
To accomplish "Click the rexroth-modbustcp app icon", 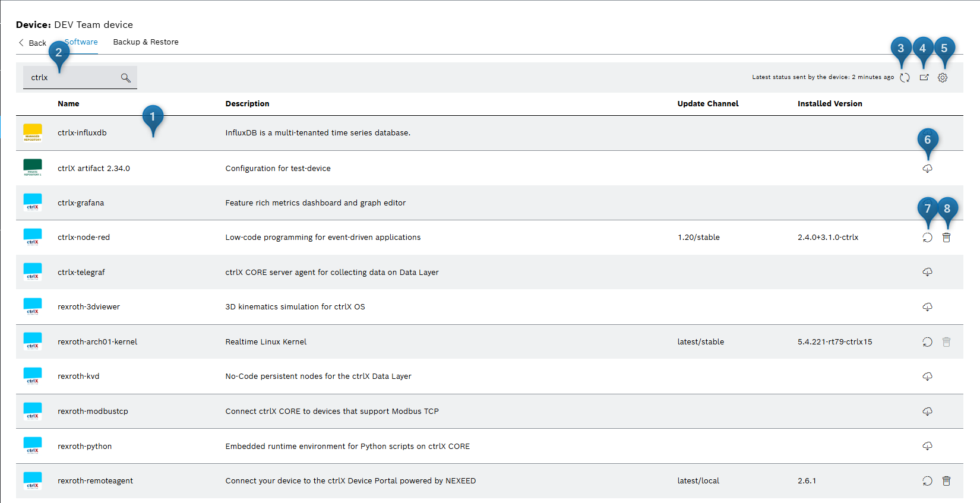I will coord(33,411).
